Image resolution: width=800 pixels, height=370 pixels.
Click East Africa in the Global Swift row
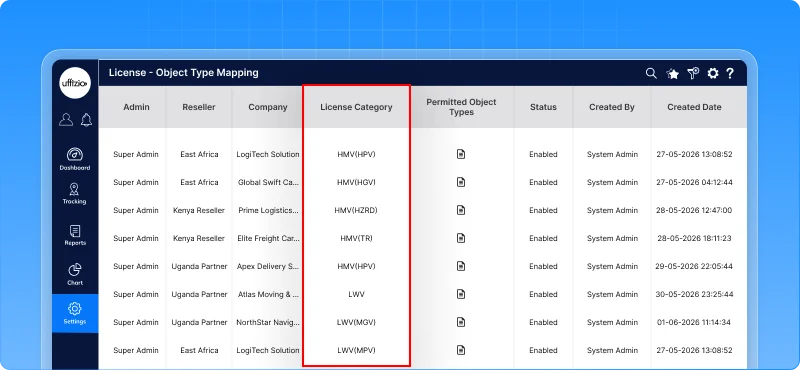(x=199, y=182)
